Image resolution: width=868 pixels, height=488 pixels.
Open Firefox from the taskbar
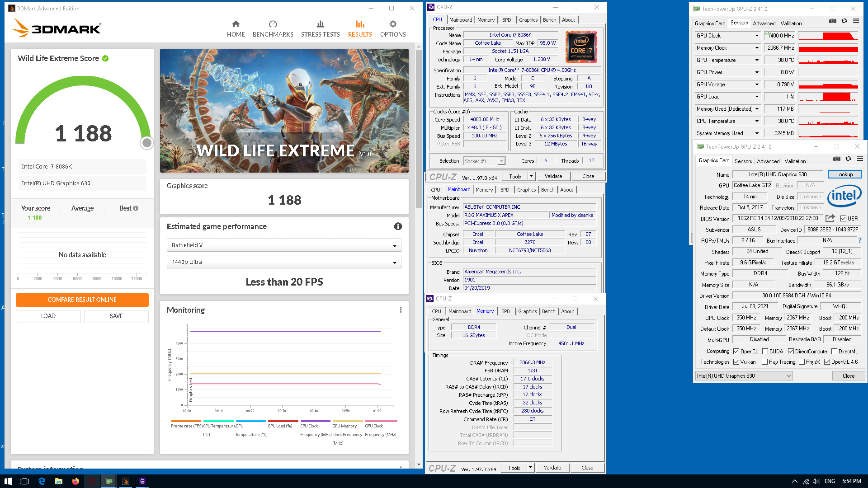(x=75, y=481)
